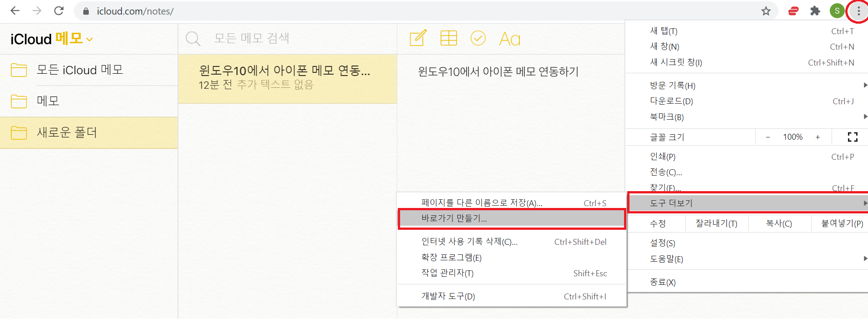Image resolution: width=868 pixels, height=324 pixels.
Task: Click 글꼴 크기 label in menu
Action: [667, 137]
